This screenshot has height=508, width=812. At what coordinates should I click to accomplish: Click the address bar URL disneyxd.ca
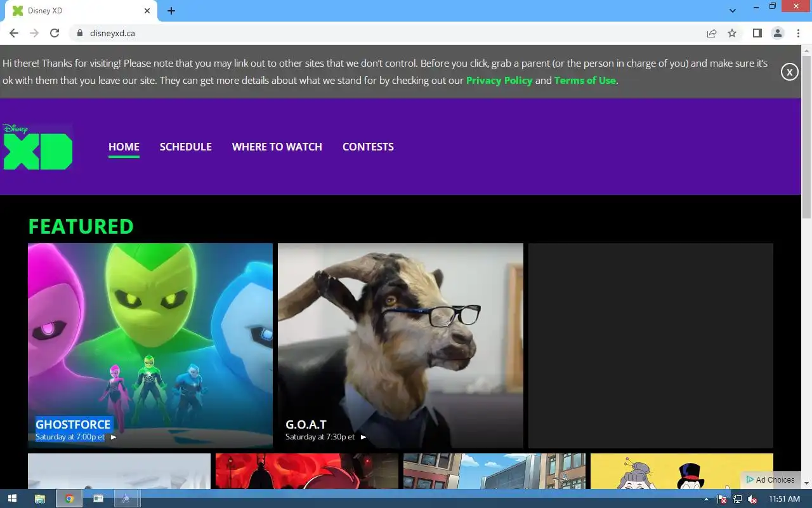click(112, 33)
